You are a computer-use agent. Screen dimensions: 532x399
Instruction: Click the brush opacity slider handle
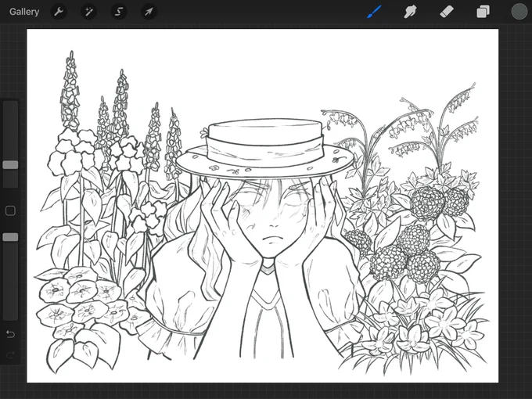[x=10, y=237]
